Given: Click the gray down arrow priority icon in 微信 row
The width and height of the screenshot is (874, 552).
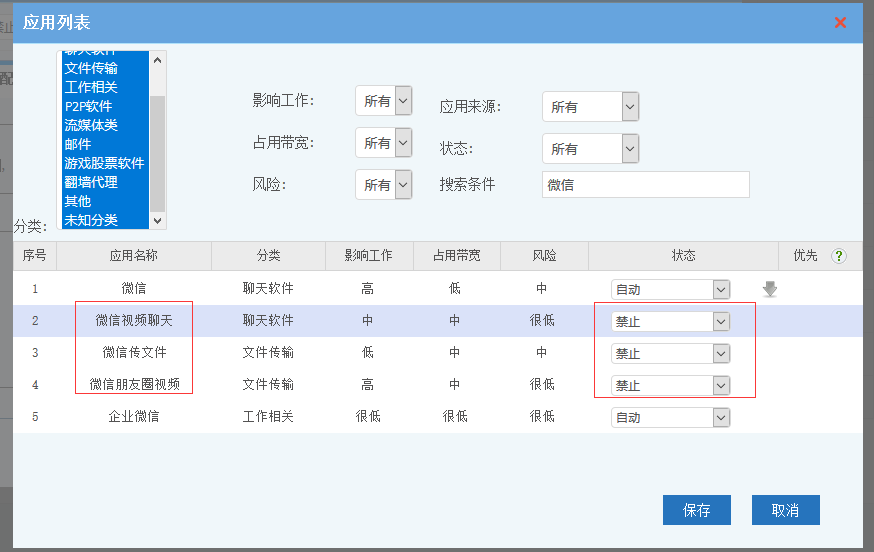Looking at the screenshot, I should [769, 289].
